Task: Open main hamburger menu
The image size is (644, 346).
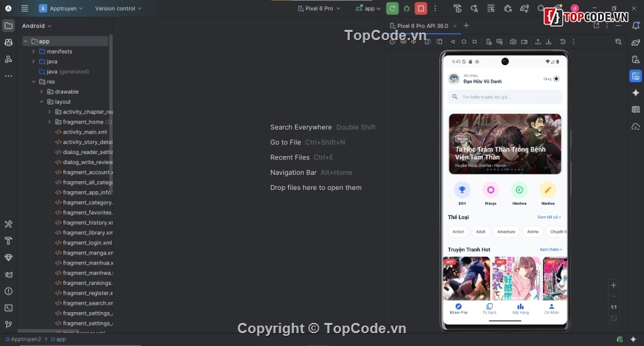Action: tap(24, 8)
